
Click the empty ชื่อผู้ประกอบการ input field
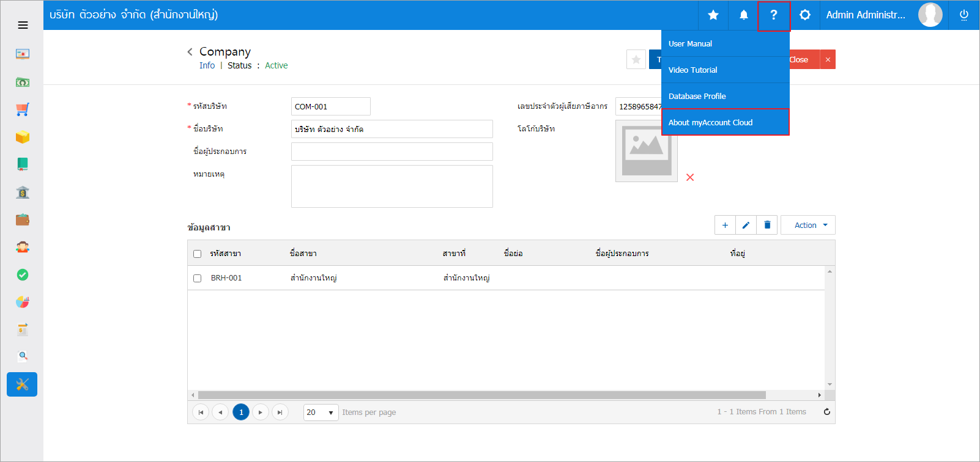(x=392, y=152)
